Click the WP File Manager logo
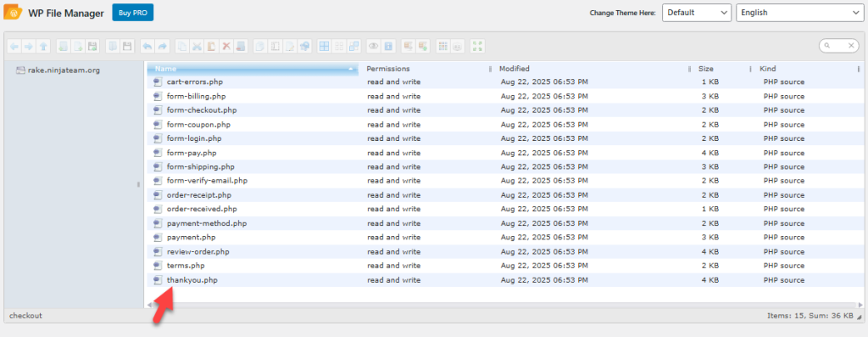Screen dimensions: 868x337 click(13, 12)
